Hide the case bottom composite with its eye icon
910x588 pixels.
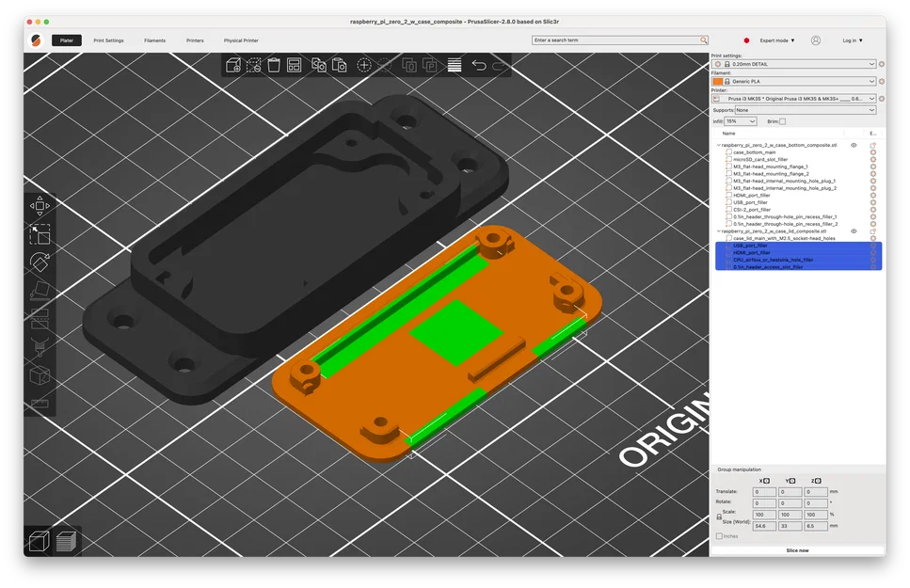click(854, 145)
